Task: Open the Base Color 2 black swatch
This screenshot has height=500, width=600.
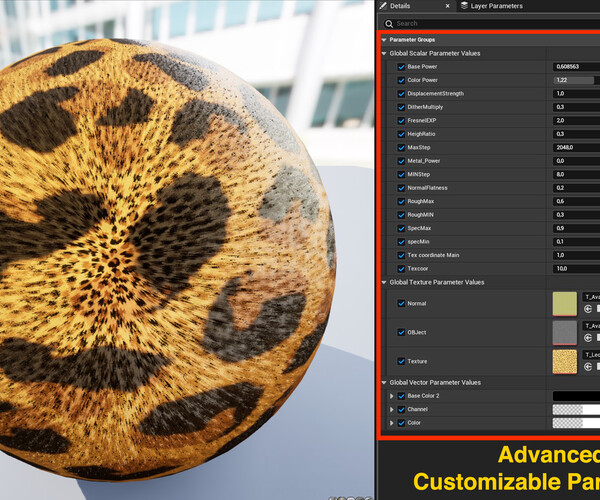Action: (576, 396)
